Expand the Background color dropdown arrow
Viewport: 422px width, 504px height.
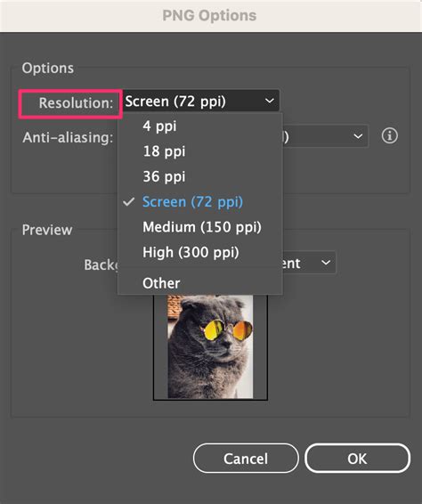[326, 263]
